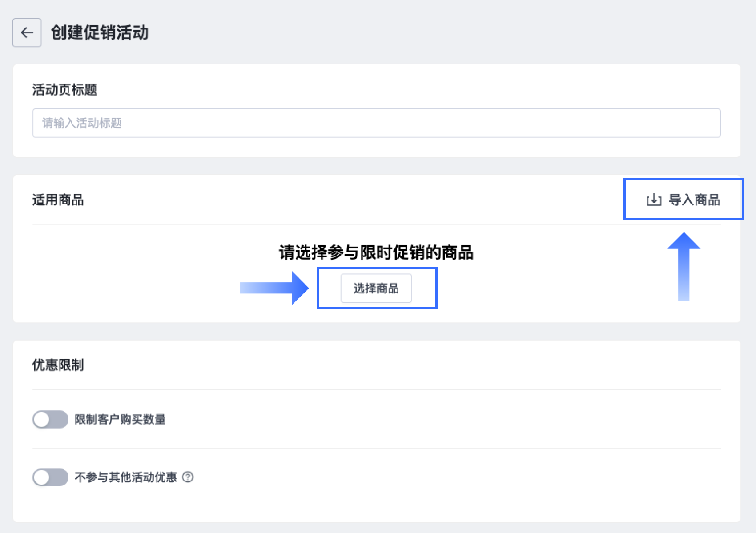This screenshot has height=533, width=756.
Task: Focus the 请输入活动标题 input field
Action: tap(376, 123)
